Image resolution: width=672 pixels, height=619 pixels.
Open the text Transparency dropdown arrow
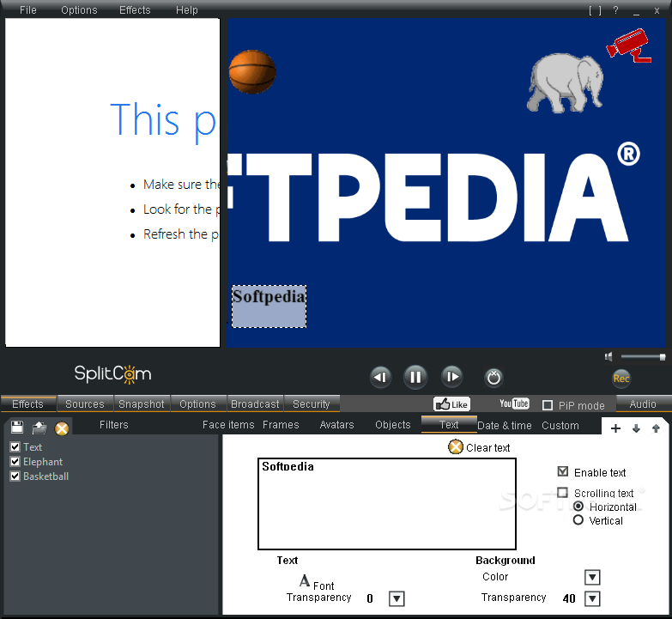coord(397,598)
